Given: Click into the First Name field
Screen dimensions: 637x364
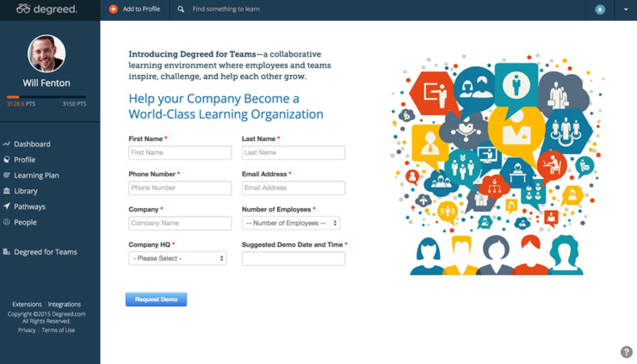Looking at the screenshot, I should (x=180, y=153).
